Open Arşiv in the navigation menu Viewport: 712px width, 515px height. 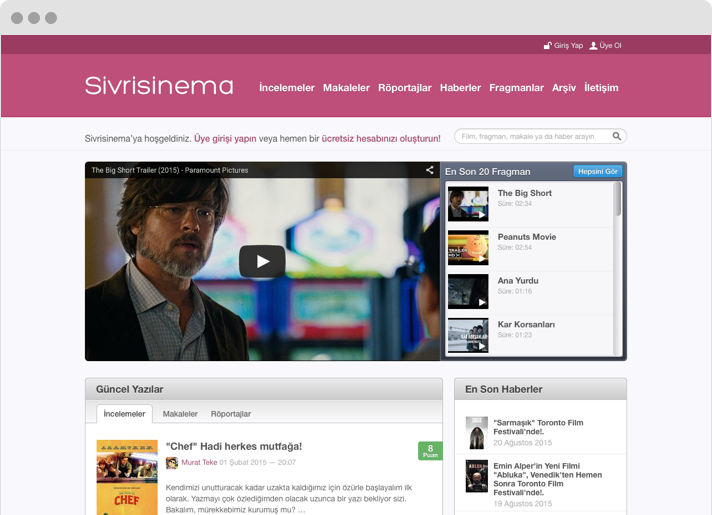click(564, 88)
